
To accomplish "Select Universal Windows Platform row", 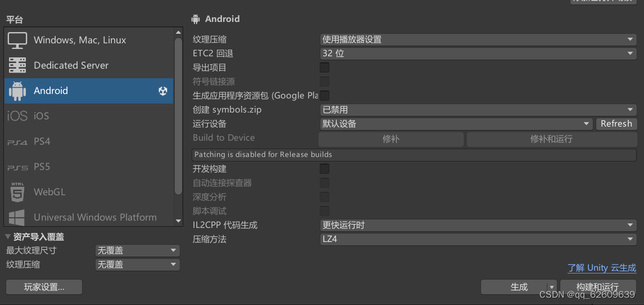I will pyautogui.click(x=89, y=217).
